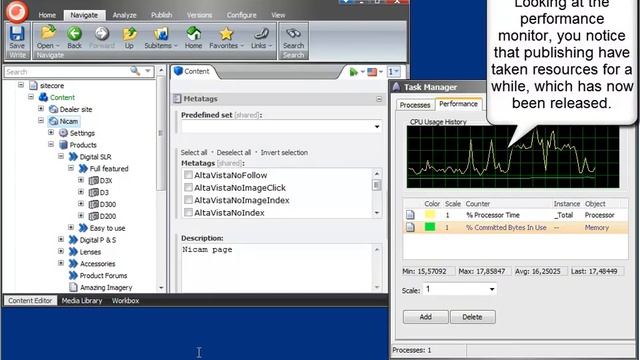Click the language flag icon
The height and width of the screenshot is (360, 640).
pyautogui.click(x=372, y=72)
